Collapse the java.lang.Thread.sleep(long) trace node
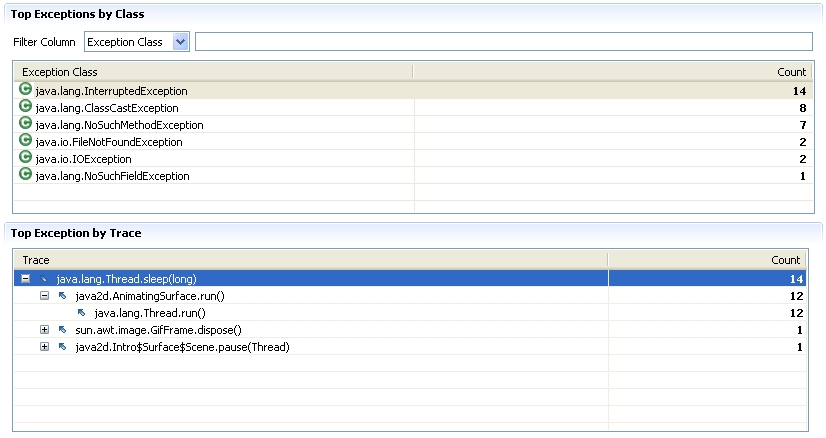Viewport: 826px width, 438px height. pyautogui.click(x=26, y=279)
